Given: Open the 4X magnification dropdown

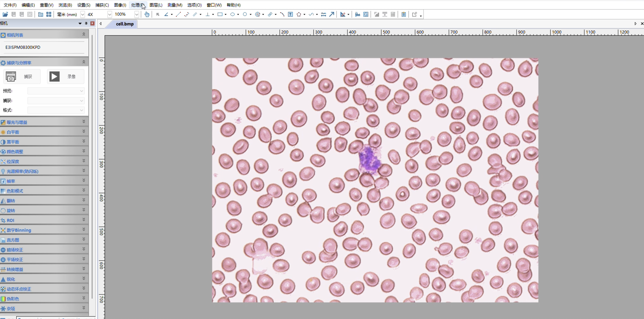Looking at the screenshot, I should click(x=109, y=14).
